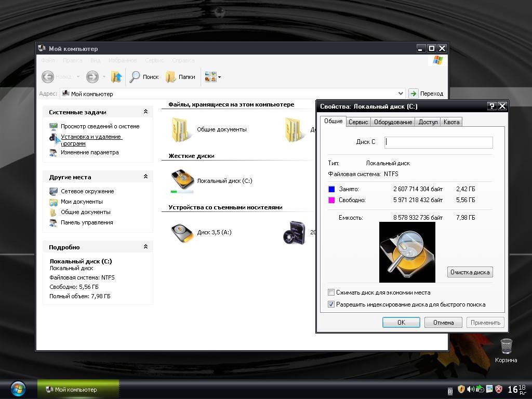Go back using the Назад arrow

pos(48,77)
